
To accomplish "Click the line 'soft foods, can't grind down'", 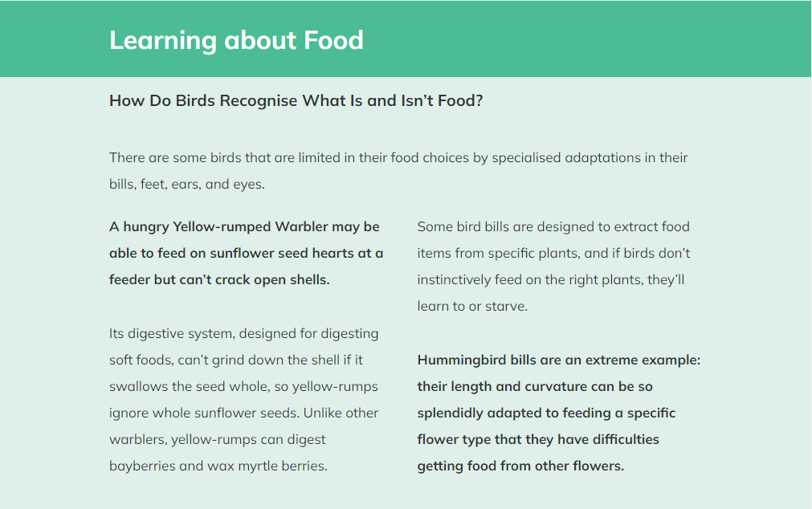I will coord(235,360).
